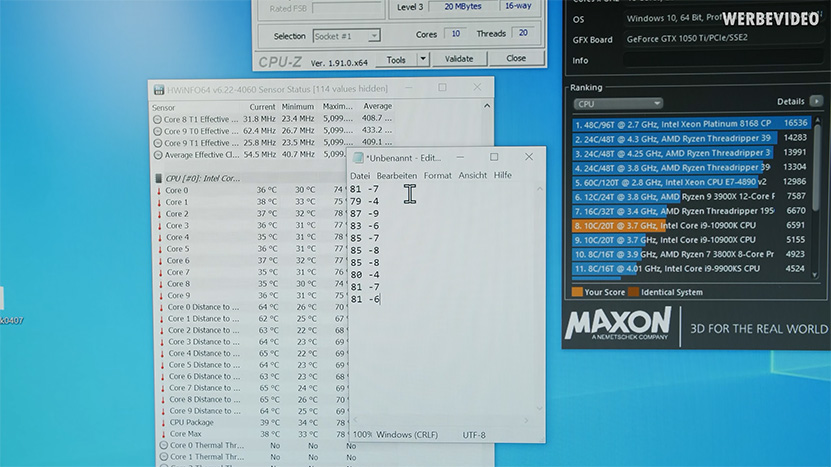Click the HWiNFO64 title bar app icon
This screenshot has width=831, height=467.
(159, 90)
